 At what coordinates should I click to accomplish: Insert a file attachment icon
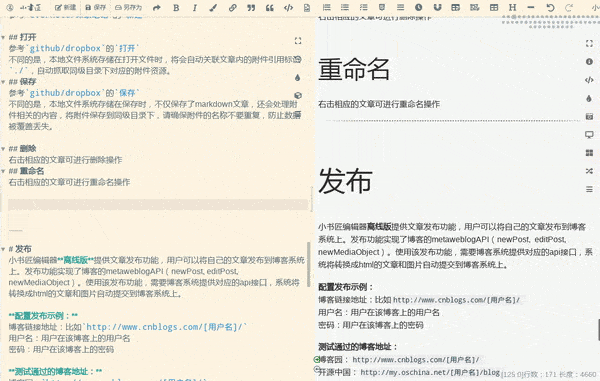(x=307, y=8)
